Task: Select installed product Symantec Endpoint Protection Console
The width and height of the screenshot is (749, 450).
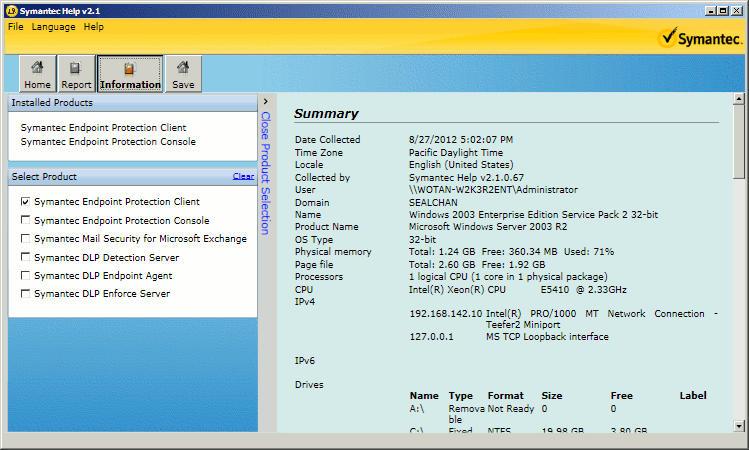Action: click(108, 141)
